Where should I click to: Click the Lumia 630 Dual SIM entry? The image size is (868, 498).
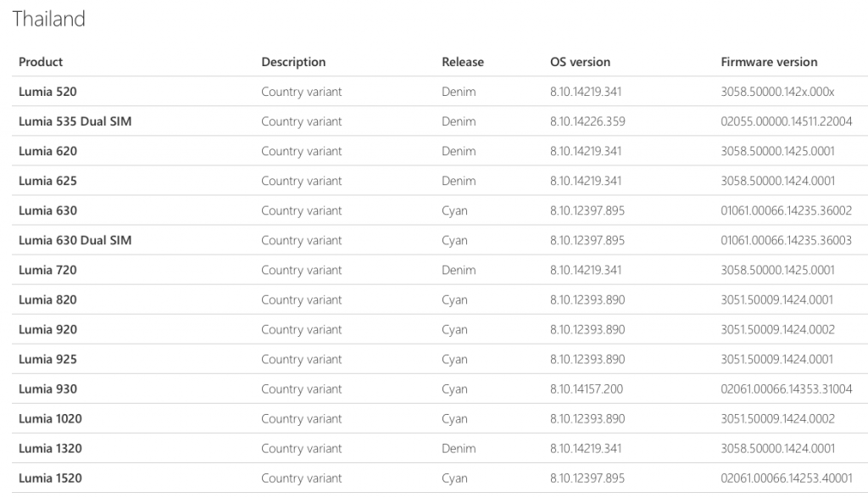pos(75,240)
